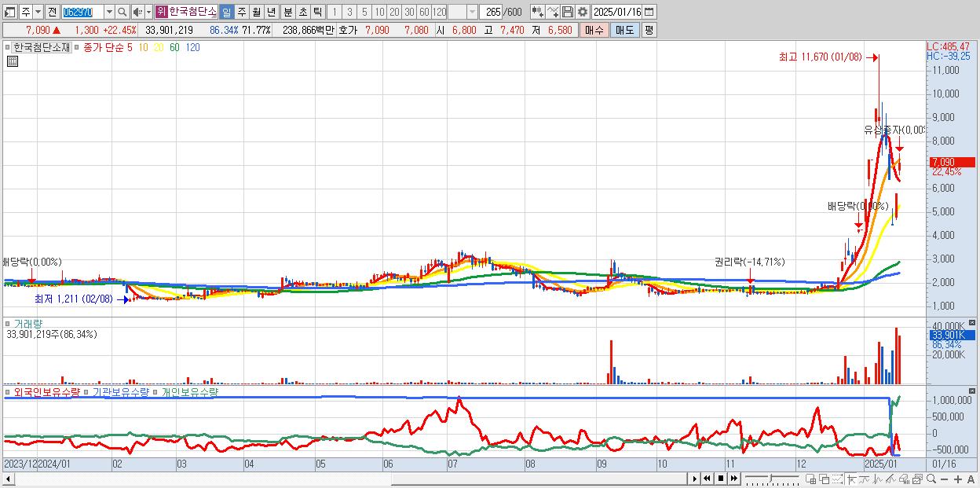Click the 매도 sell button
This screenshot has height=488, width=980.
point(623,30)
